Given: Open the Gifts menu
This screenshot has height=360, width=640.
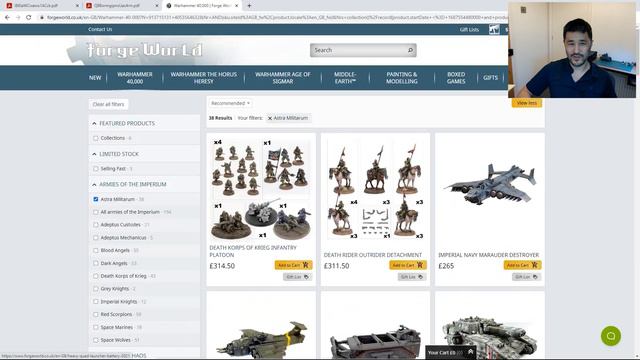Looking at the screenshot, I should tap(490, 78).
